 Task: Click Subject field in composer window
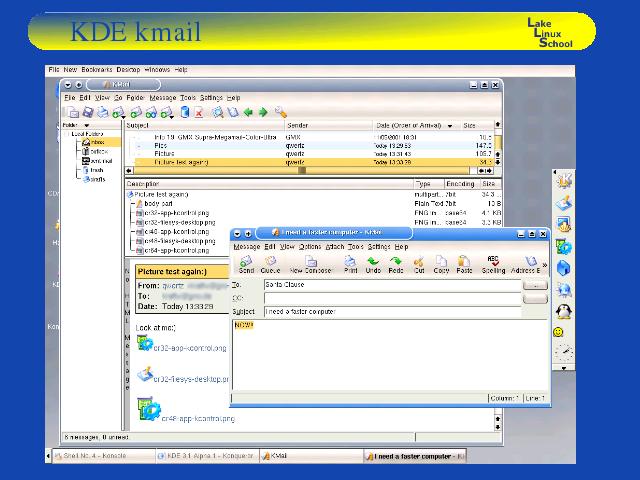pos(393,312)
